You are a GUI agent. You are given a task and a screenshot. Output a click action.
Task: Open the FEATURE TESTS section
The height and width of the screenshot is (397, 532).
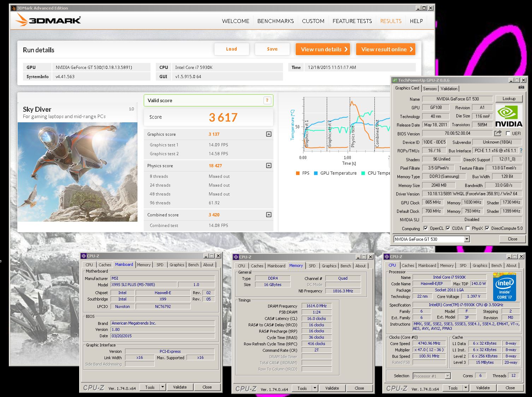click(352, 21)
